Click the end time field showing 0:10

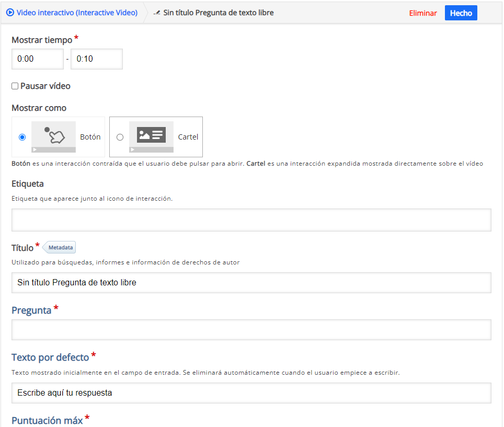[97, 59]
